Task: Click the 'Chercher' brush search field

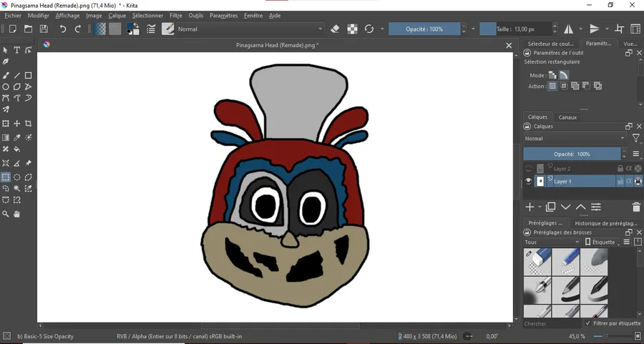Action: [551, 324]
